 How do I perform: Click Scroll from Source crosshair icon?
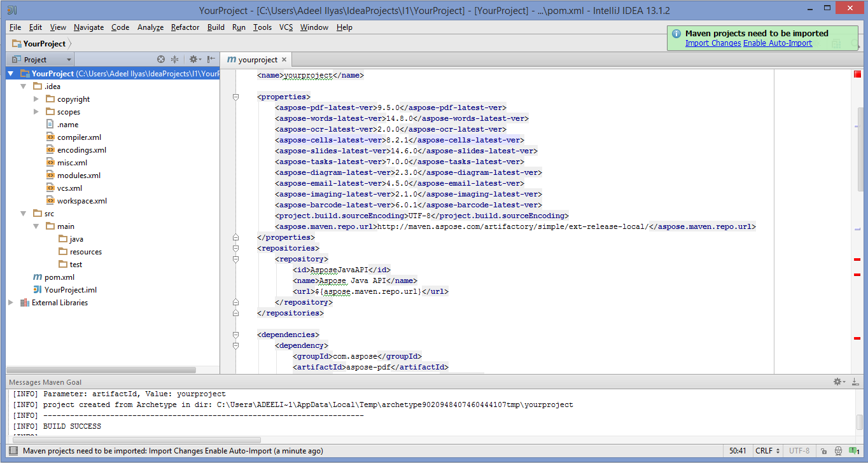161,59
